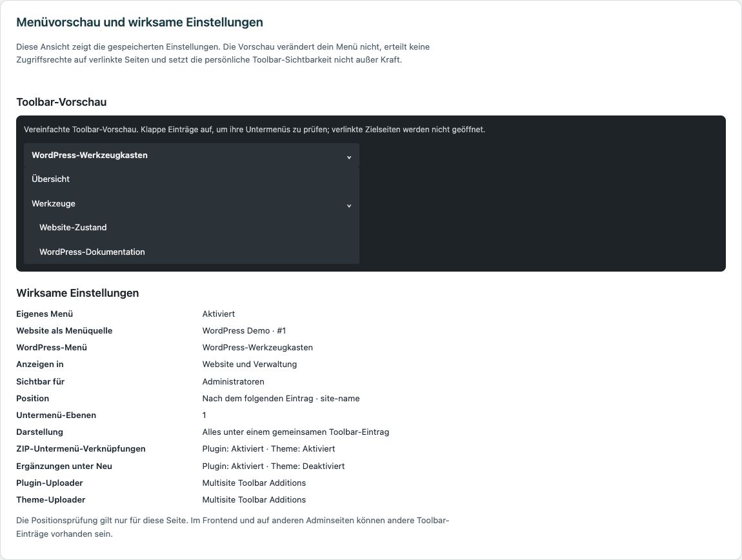Click the Anzeigen in label
The width and height of the screenshot is (742, 560).
click(x=40, y=365)
